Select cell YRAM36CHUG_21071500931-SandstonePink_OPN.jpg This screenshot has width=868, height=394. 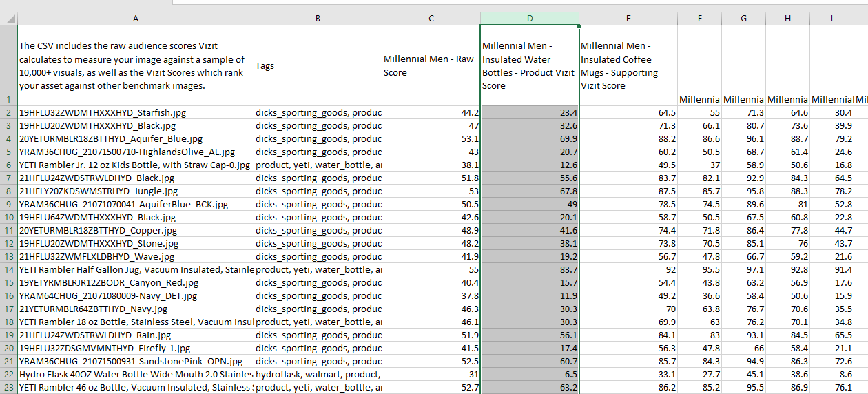(x=135, y=361)
